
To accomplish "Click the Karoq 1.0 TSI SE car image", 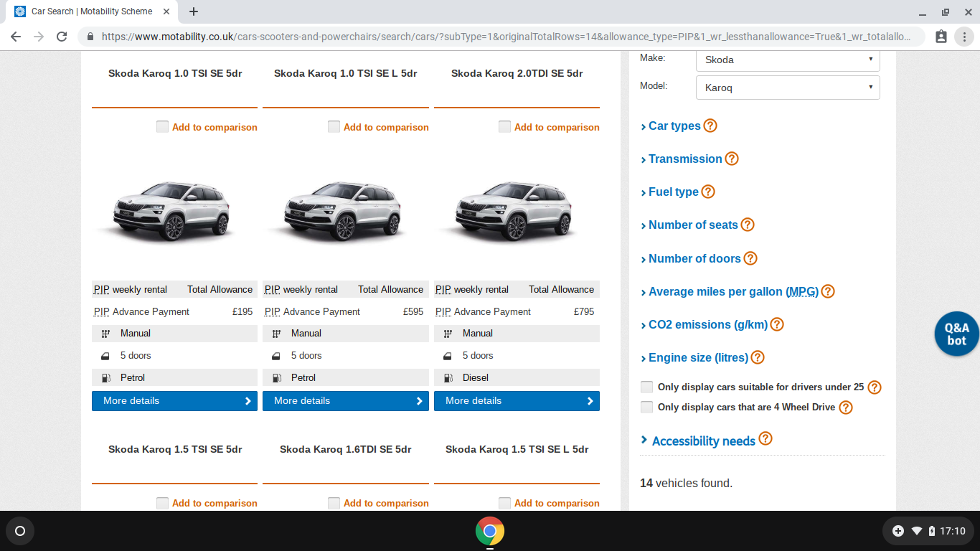I will point(171,210).
